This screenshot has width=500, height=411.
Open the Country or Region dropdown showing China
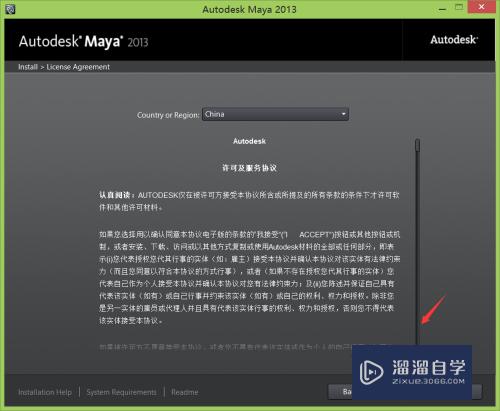pyautogui.click(x=275, y=114)
